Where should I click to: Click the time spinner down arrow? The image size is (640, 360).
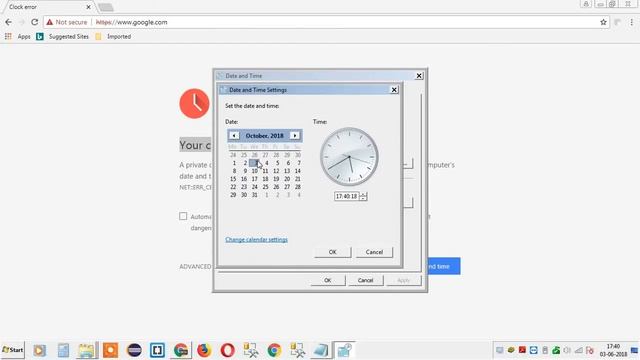coord(363,198)
